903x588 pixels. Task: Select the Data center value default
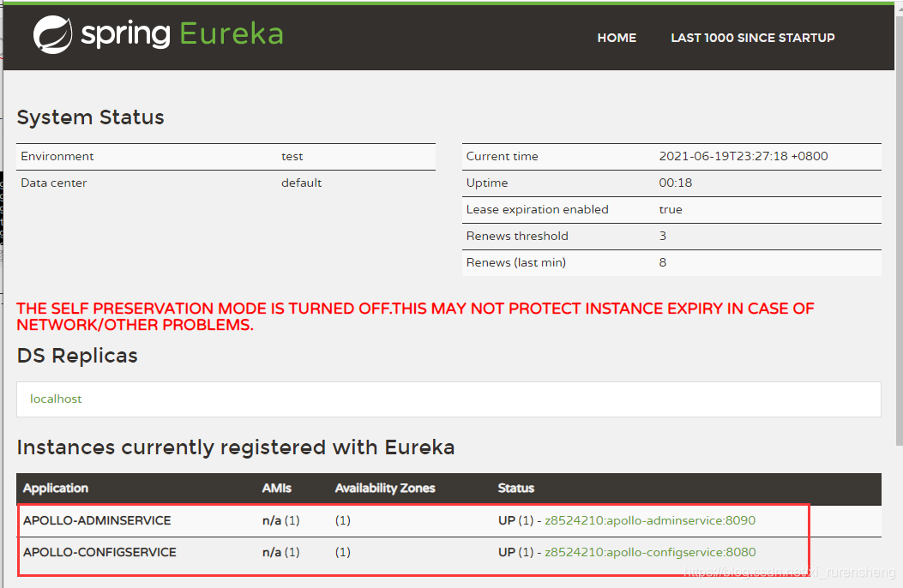click(301, 183)
